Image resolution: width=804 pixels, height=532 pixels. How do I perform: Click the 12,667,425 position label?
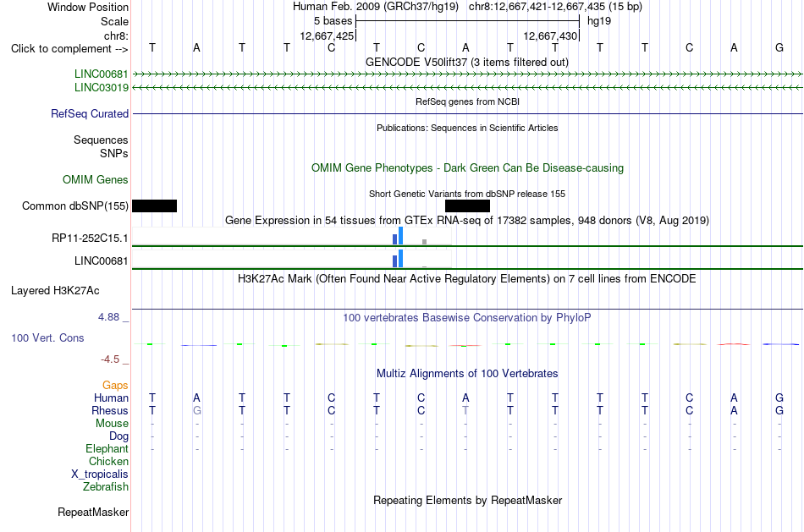pos(328,36)
